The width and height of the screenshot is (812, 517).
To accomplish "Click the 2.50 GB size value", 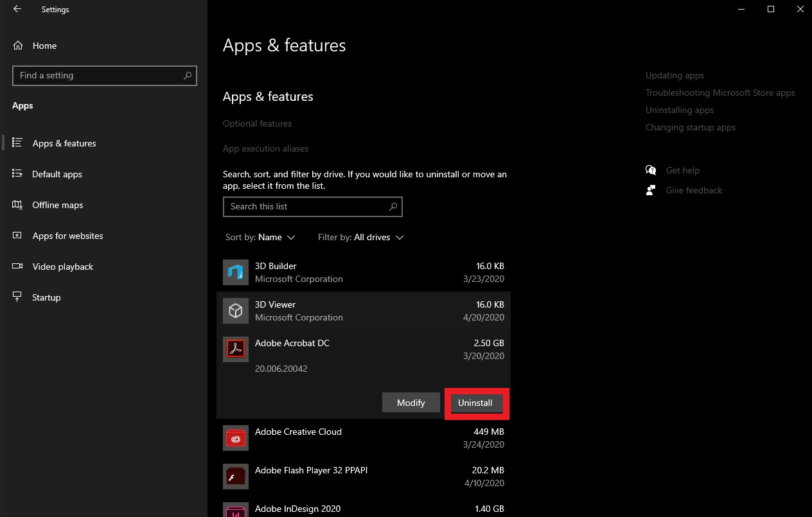I will pyautogui.click(x=489, y=343).
